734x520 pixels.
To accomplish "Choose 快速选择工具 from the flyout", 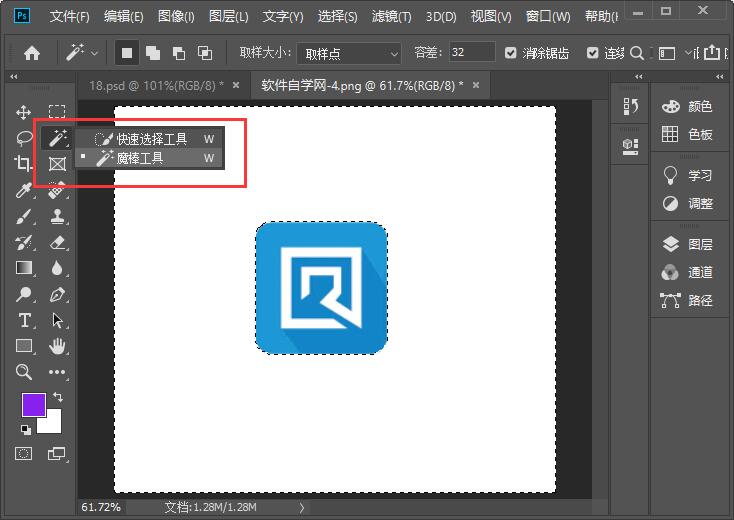I will [x=150, y=139].
